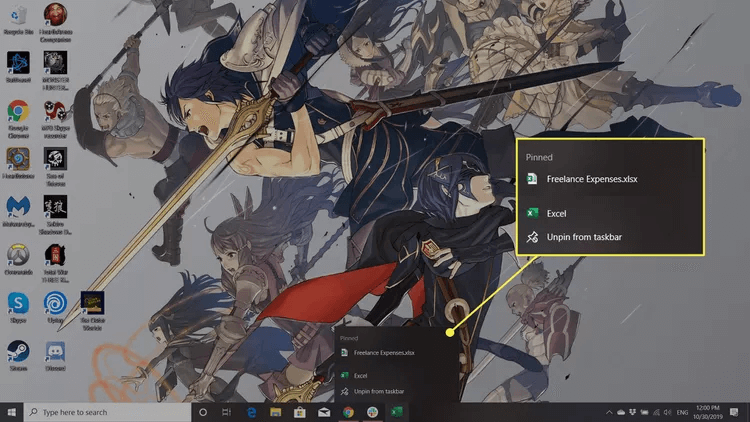
Task: Select the Total War Three Kingdoms desktop shortcut
Action: (55, 263)
